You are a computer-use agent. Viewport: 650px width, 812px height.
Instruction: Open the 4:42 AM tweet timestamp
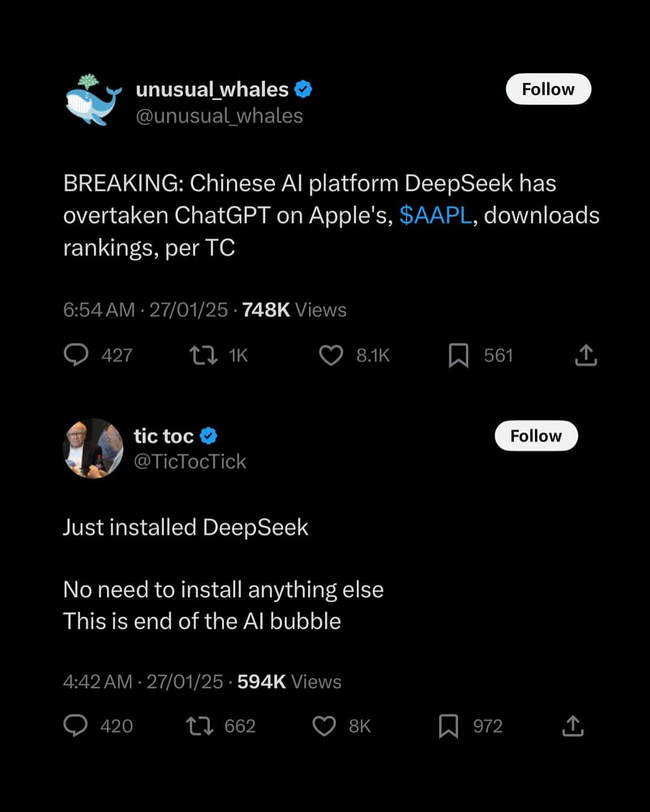[x=97, y=681]
